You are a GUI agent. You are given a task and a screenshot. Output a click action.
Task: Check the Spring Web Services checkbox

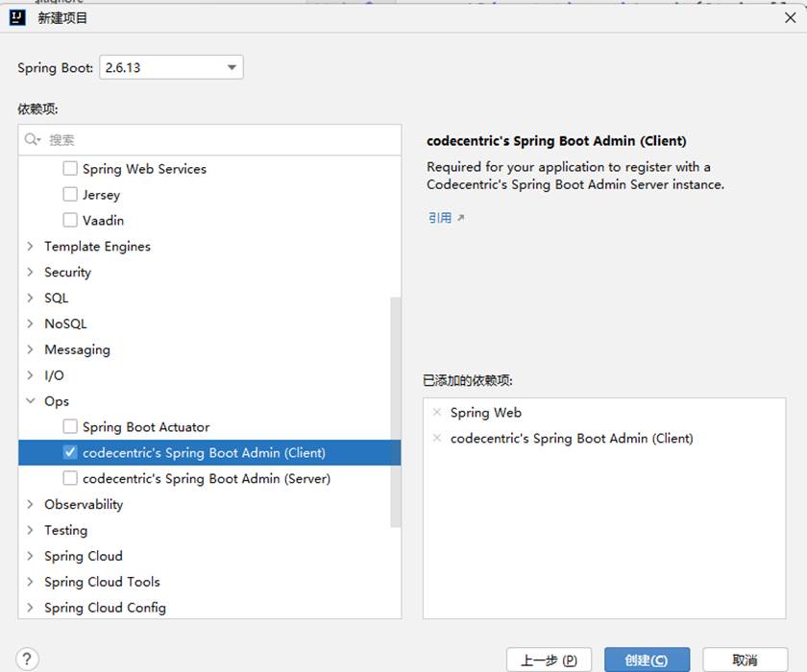point(70,169)
